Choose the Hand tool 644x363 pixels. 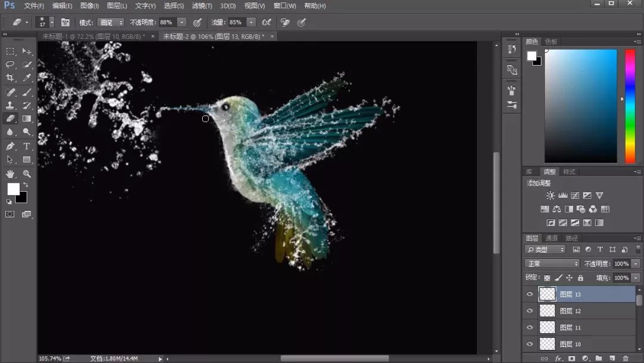(10, 174)
